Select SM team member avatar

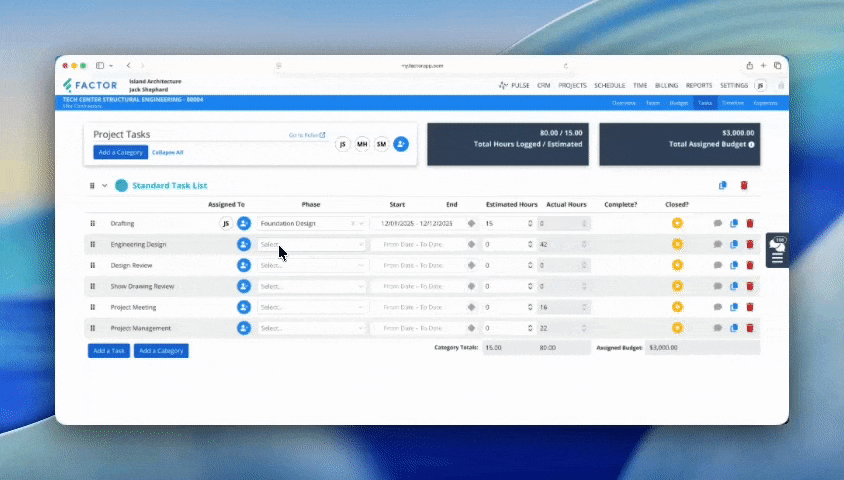coord(381,144)
